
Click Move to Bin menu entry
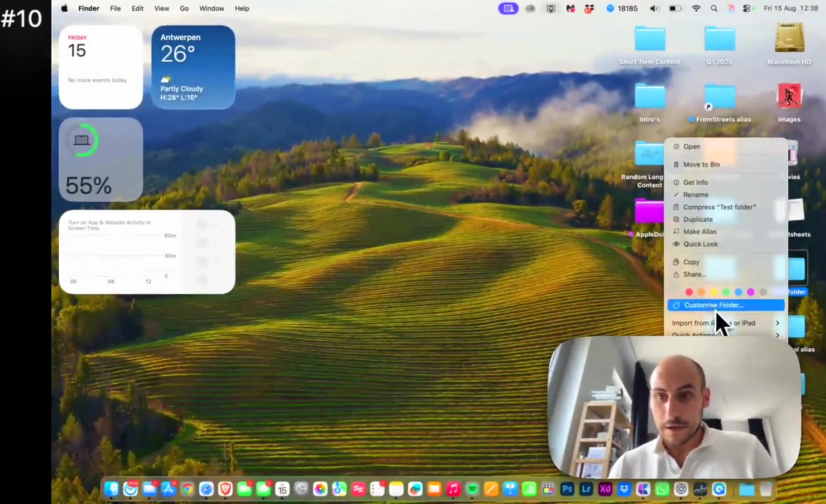click(701, 164)
